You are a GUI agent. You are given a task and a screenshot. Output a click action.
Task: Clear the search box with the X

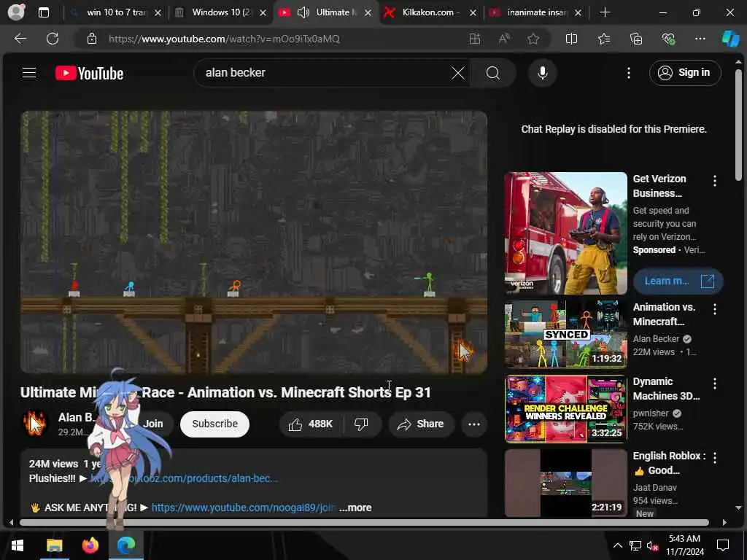coord(458,73)
